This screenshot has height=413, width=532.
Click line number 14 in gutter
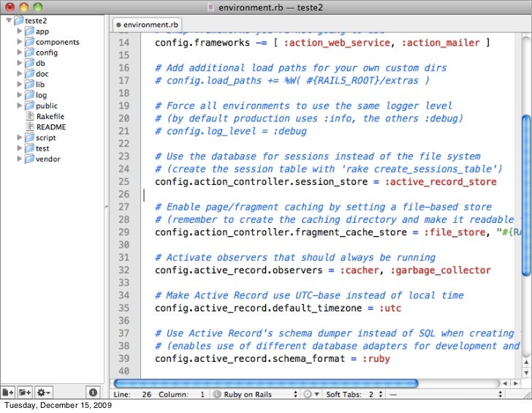tap(124, 42)
